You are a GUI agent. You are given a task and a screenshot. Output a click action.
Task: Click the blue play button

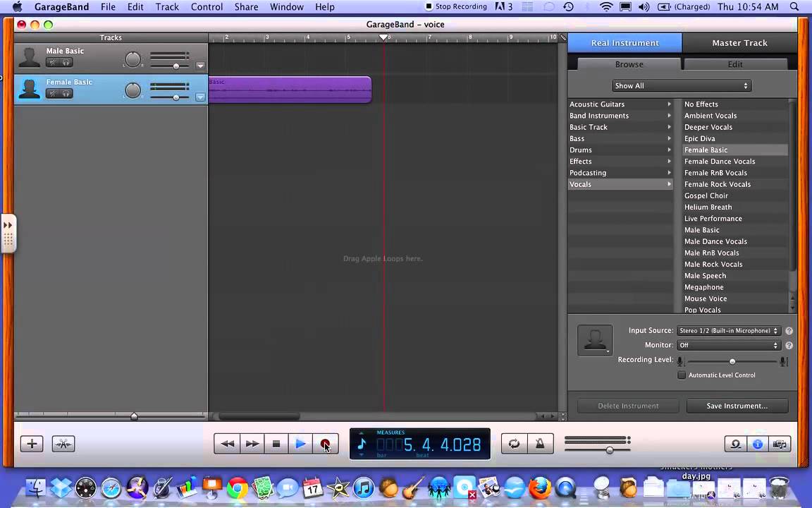(x=300, y=444)
